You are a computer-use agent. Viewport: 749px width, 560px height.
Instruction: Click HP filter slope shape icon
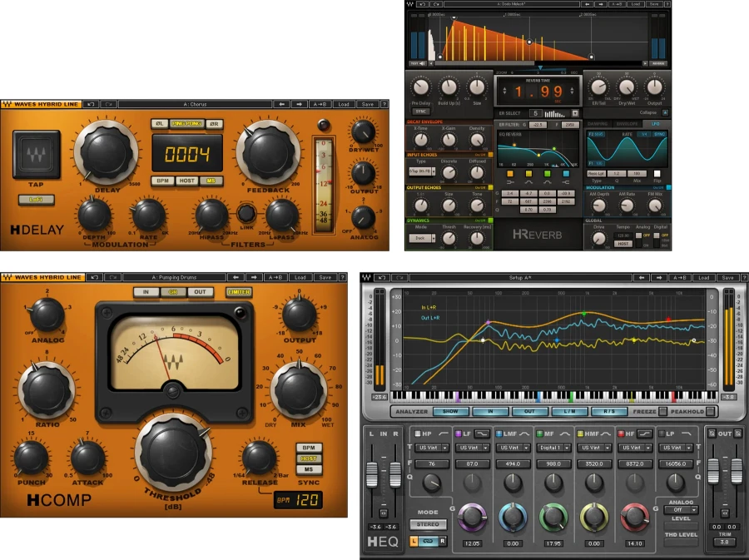443,434
